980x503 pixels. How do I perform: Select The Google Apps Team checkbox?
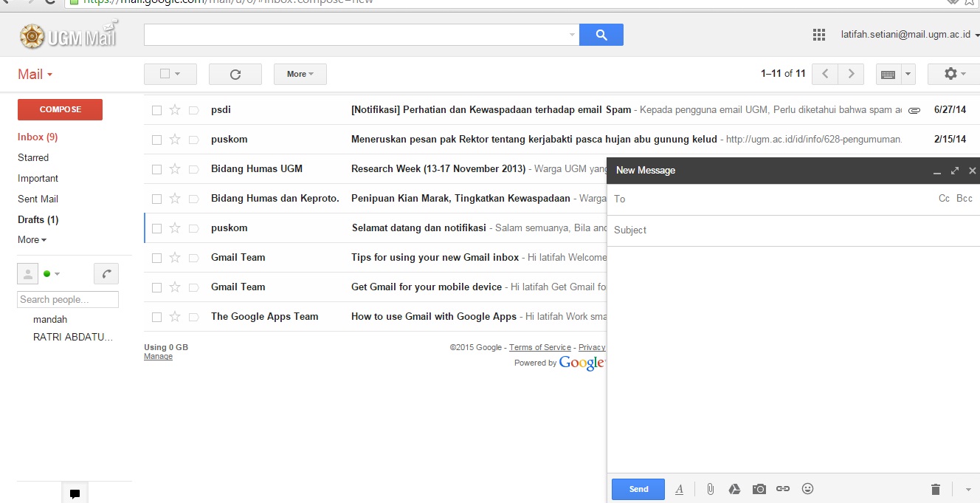tap(156, 317)
